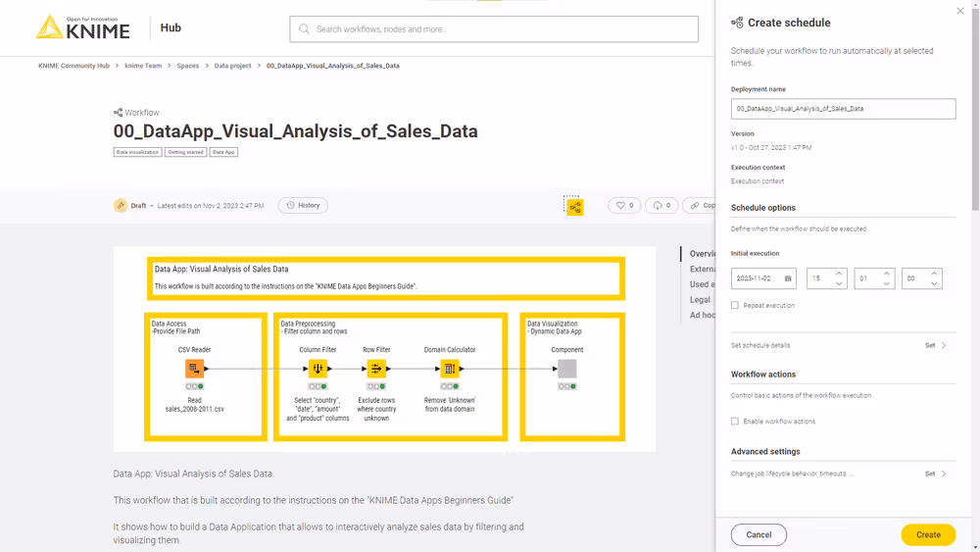Cancel the schedule creation
980x552 pixels.
pyautogui.click(x=759, y=534)
